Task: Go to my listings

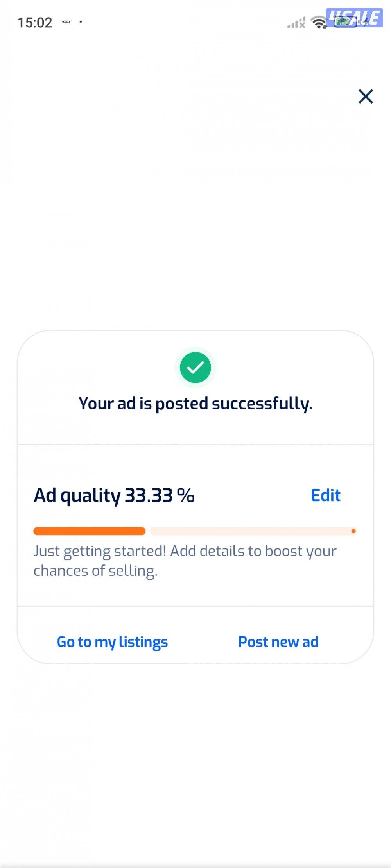Action: pyautogui.click(x=112, y=642)
